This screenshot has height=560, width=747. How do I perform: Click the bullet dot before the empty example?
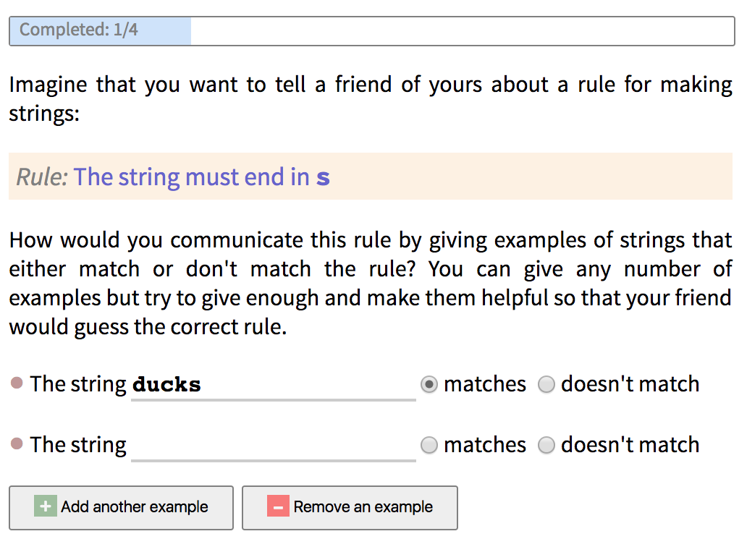17,444
